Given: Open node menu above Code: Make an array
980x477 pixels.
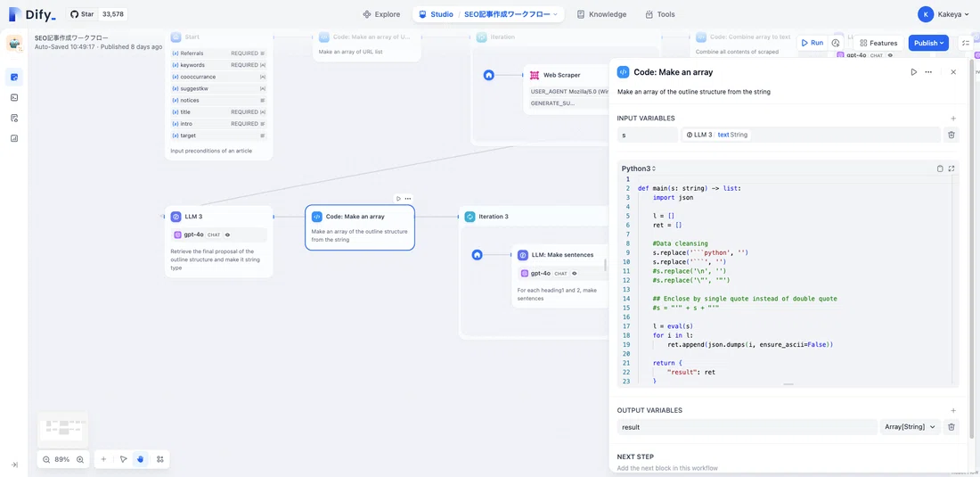Looking at the screenshot, I should point(407,198).
